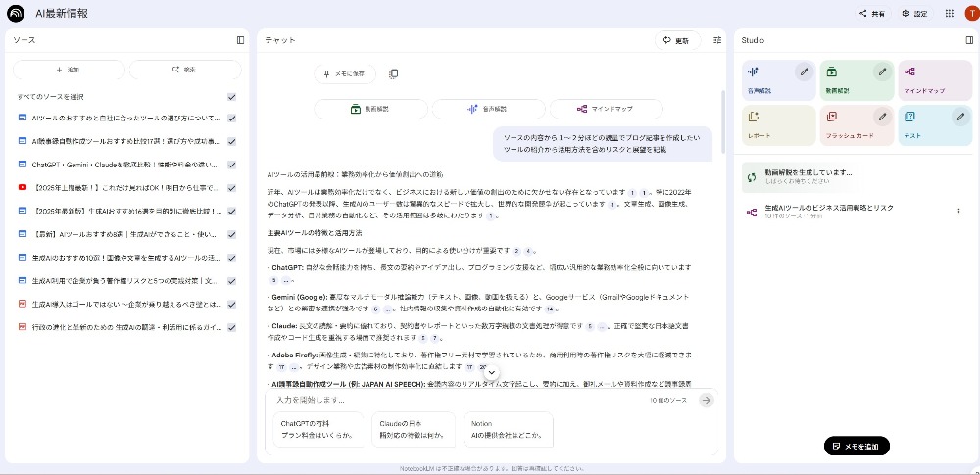The width and height of the screenshot is (980, 475).
Task: Expand the collapsed citation list after Claude paragraph
Action: pos(602,326)
